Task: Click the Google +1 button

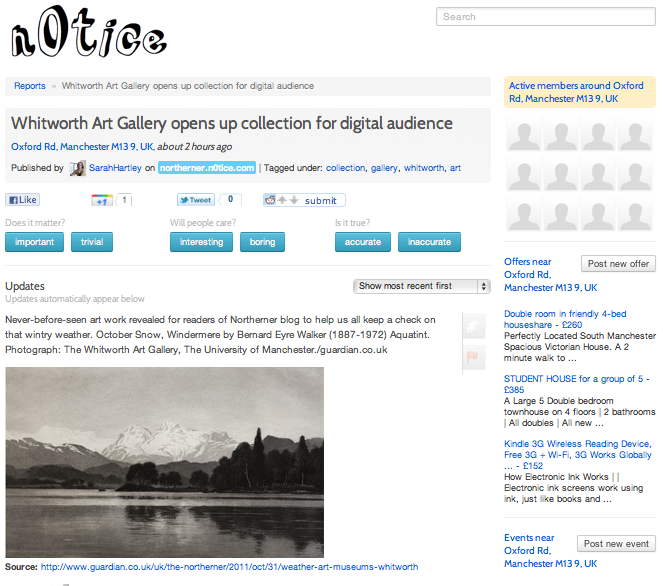Action: tap(102, 200)
